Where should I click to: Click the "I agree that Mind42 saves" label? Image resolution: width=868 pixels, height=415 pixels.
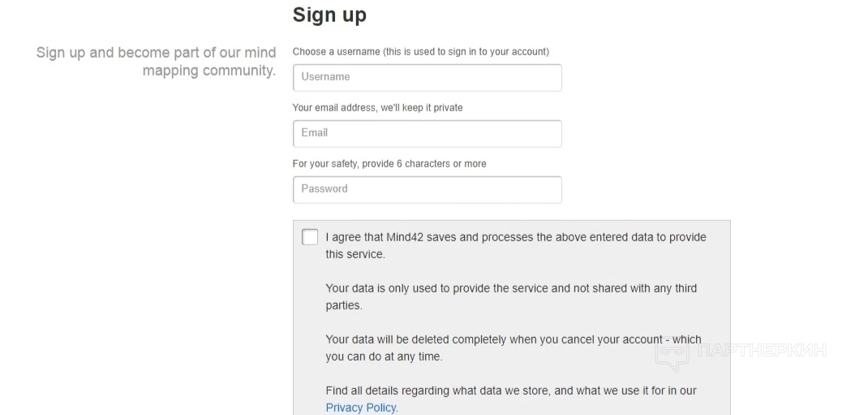click(x=516, y=237)
